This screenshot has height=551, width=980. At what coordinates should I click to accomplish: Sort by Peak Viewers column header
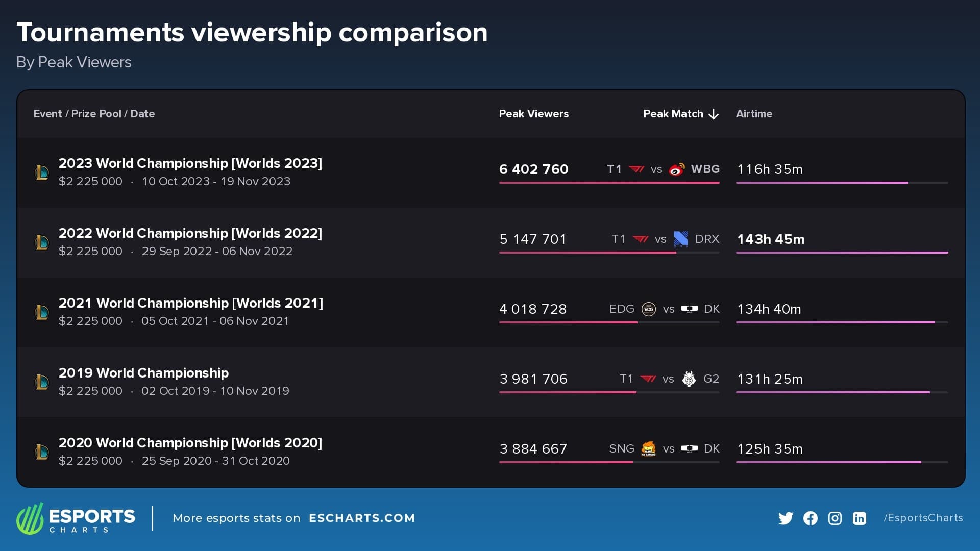[x=533, y=114]
